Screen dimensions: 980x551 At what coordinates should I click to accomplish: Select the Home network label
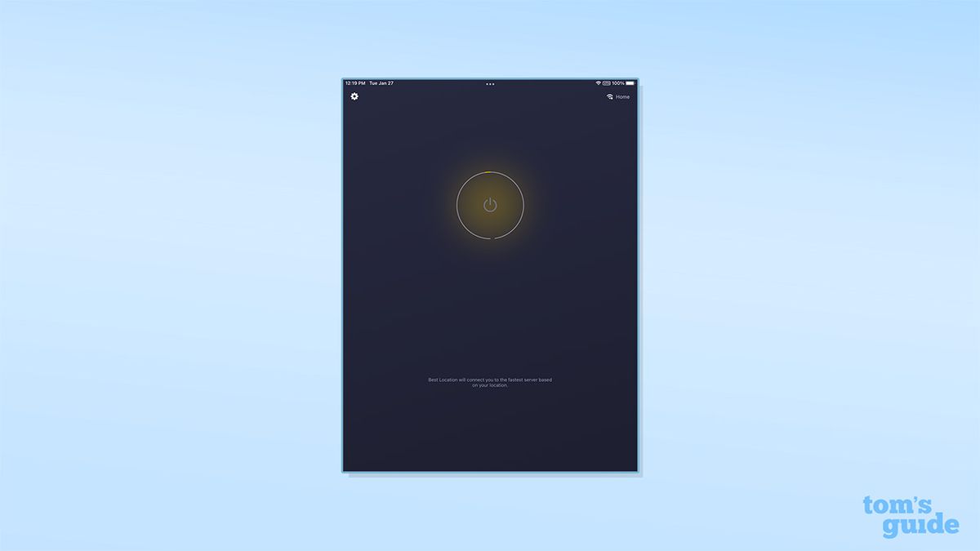622,97
